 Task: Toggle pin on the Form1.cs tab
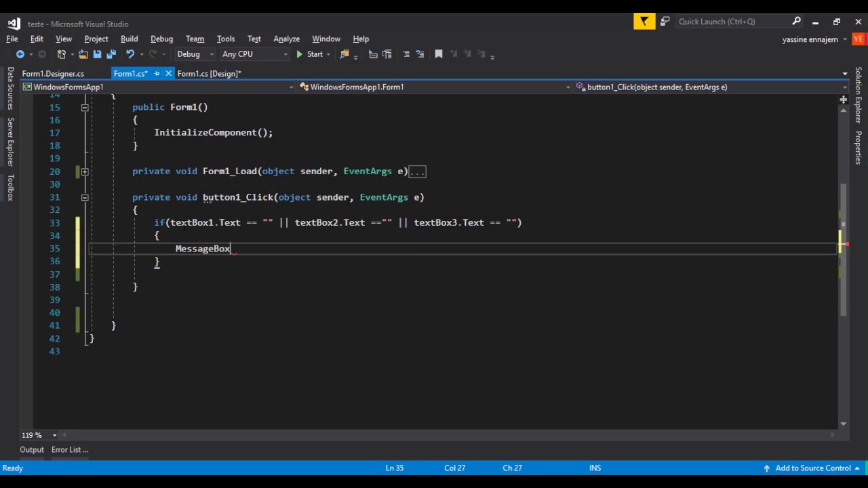[x=157, y=73]
